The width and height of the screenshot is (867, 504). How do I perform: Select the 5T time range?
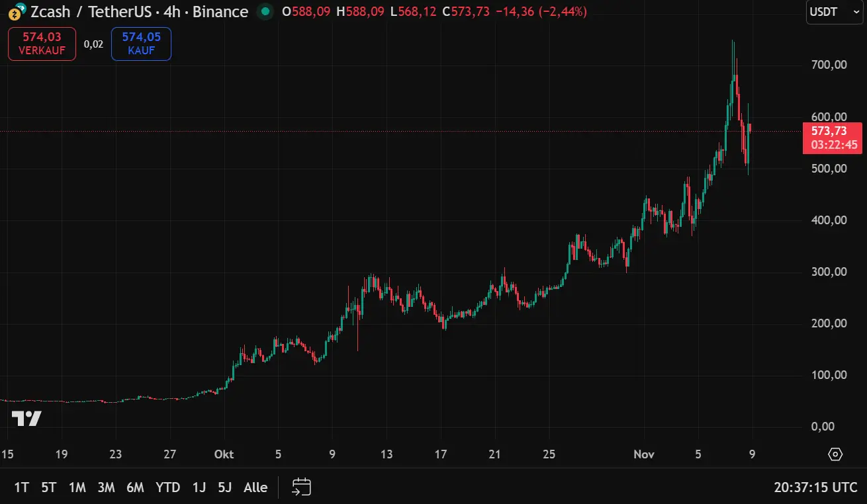(x=48, y=487)
